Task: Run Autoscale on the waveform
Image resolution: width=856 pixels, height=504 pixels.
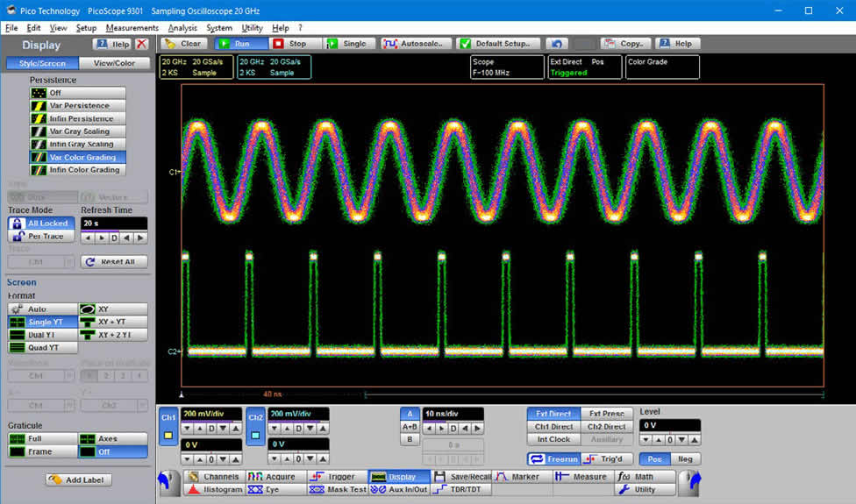Action: coord(417,44)
